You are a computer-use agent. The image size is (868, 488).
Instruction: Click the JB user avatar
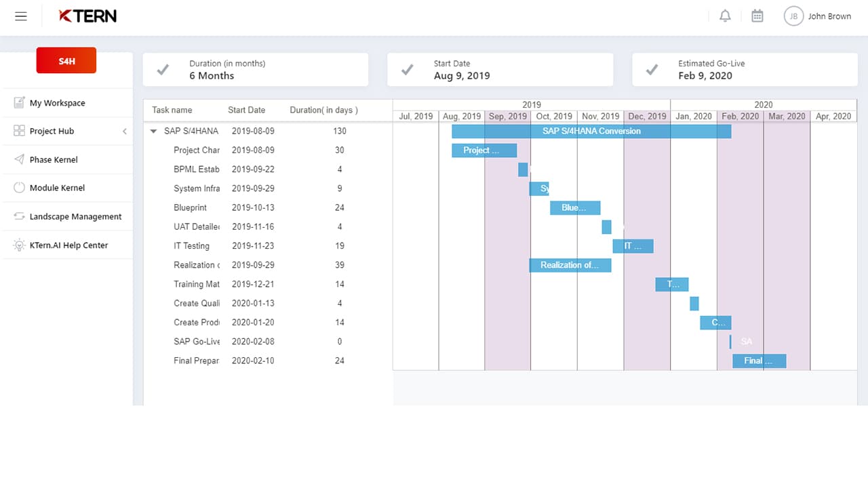click(x=793, y=16)
